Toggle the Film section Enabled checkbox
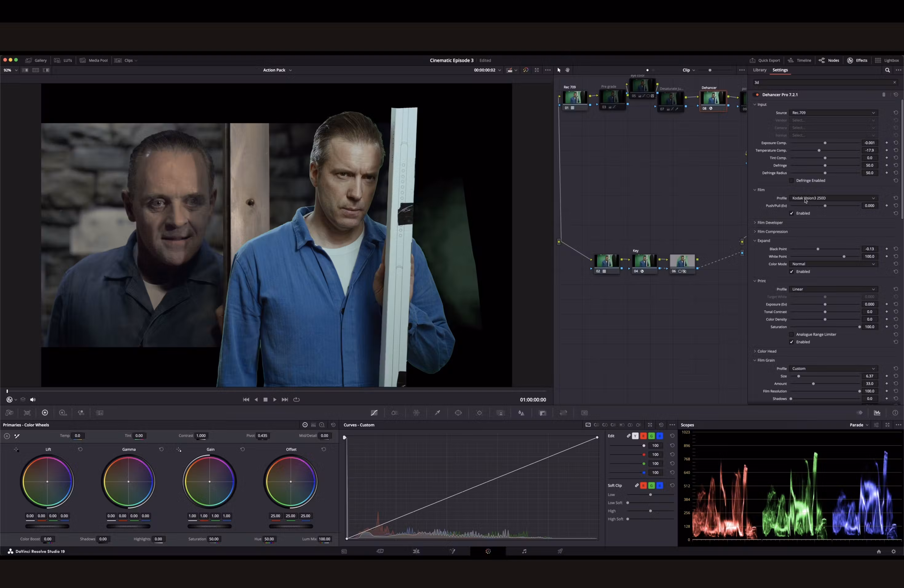Screen dimensions: 904x588 click(791, 213)
